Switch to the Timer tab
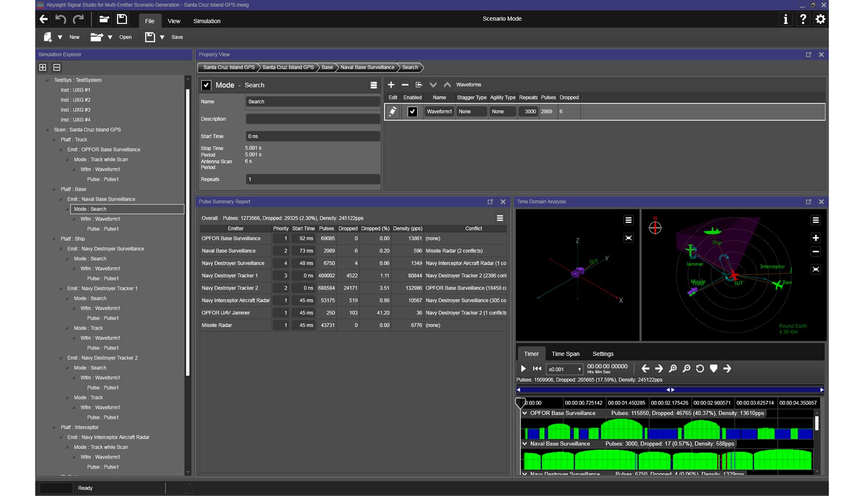The image size is (868, 496). 531,354
